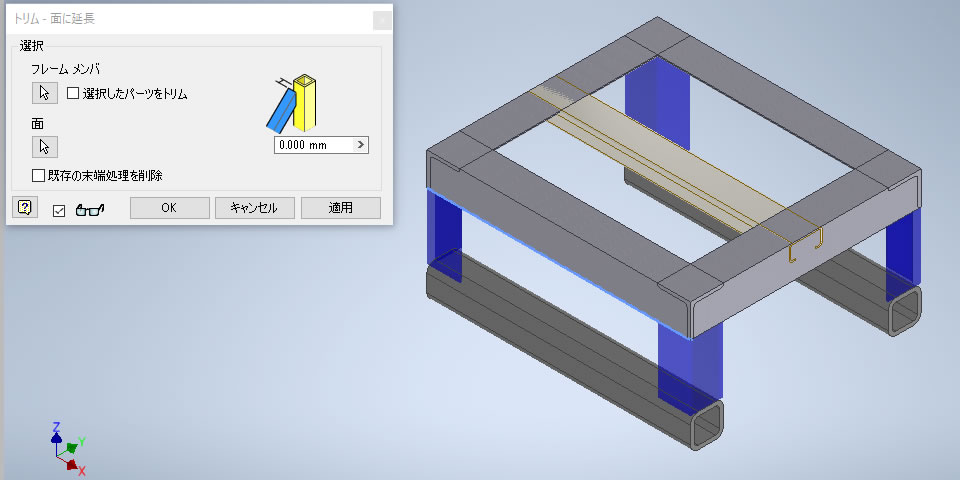
Task: Click the preview glasses icon
Action: 90,210
